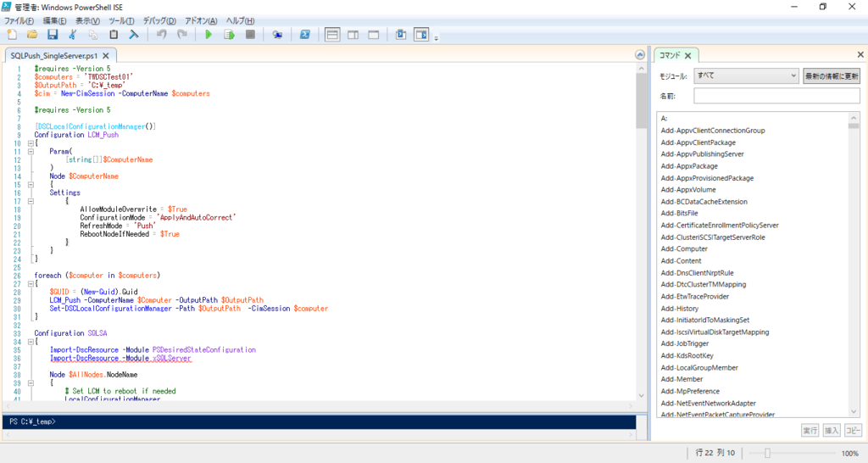This screenshot has width=868, height=463.
Task: Show script pane at top layout
Action: pyautogui.click(x=332, y=35)
